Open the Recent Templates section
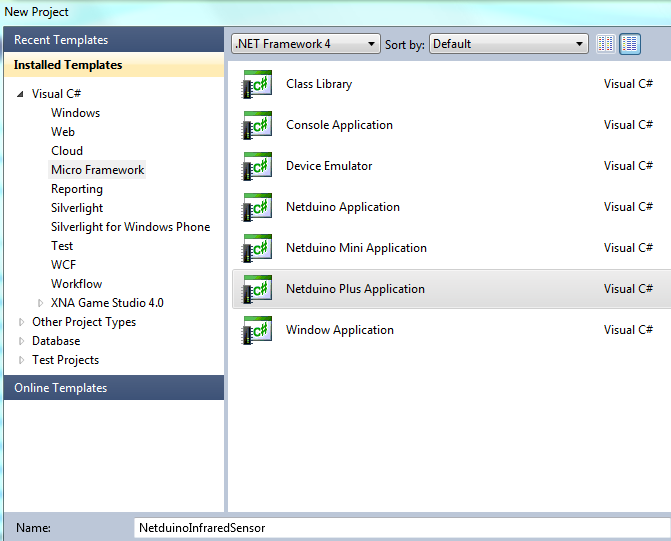 coord(114,40)
